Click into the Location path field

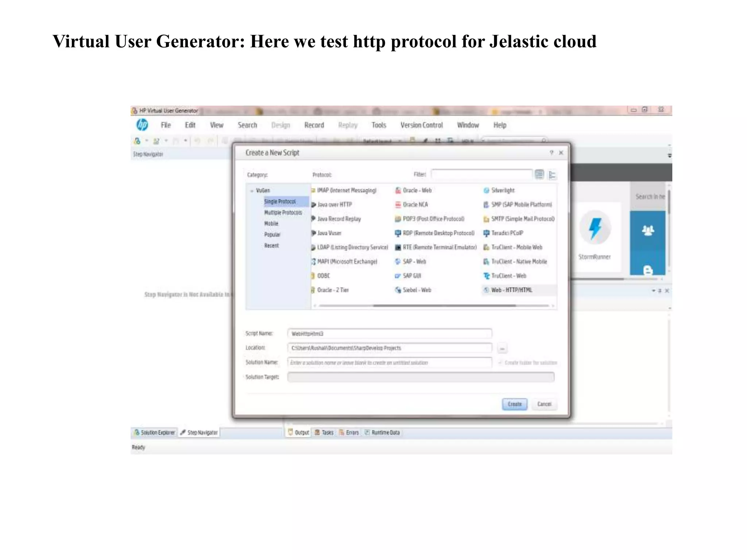[390, 348]
